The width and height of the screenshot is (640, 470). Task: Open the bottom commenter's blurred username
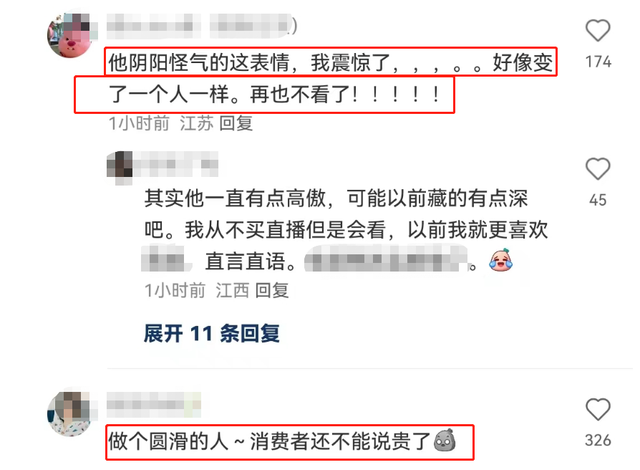[154, 404]
